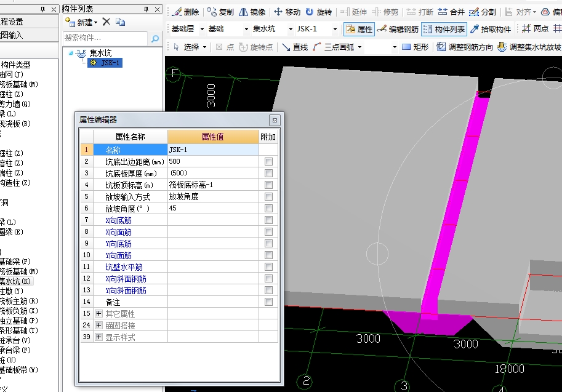Image resolution: width=562 pixels, height=392 pixels.
Task: Select the 移动 (move) tool
Action: 287,12
